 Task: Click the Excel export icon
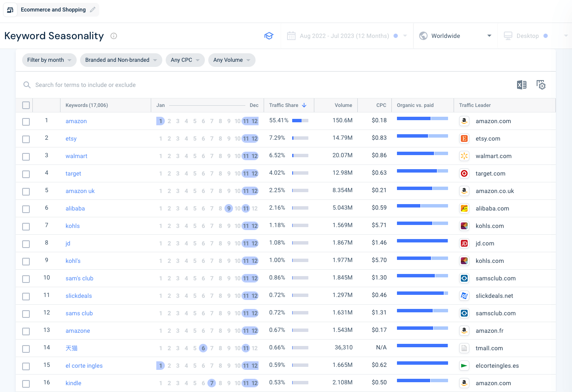(x=521, y=85)
